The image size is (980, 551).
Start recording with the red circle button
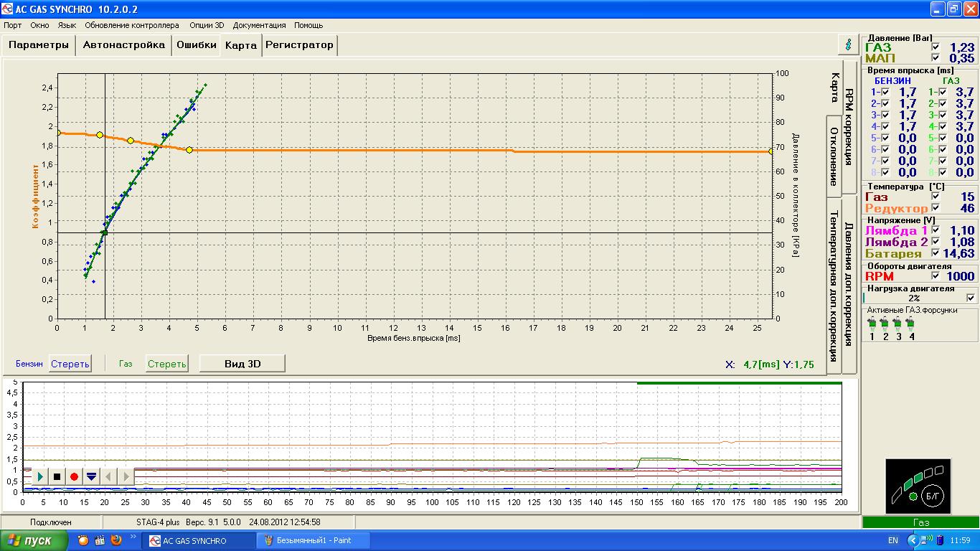point(74,476)
